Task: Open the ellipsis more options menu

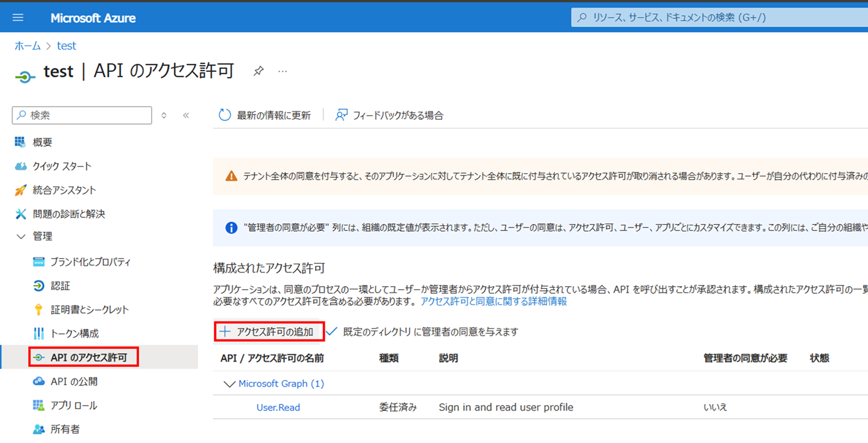Action: pos(283,71)
